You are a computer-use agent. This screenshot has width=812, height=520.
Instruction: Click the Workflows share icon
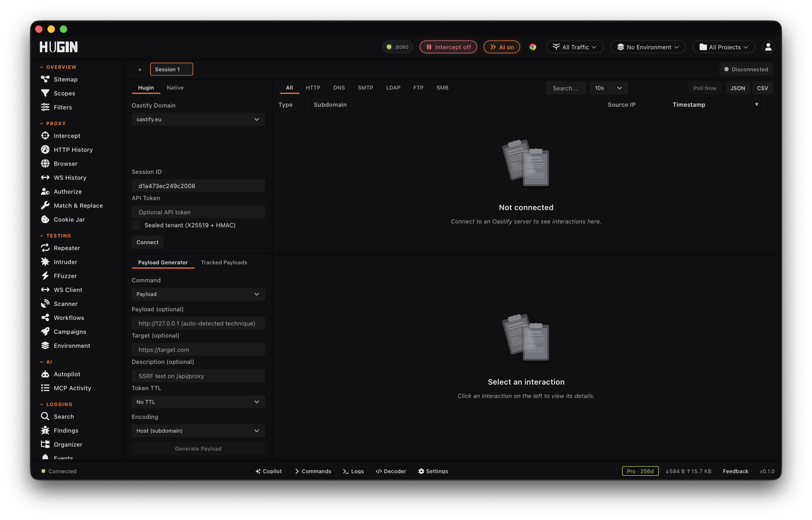[x=45, y=318]
